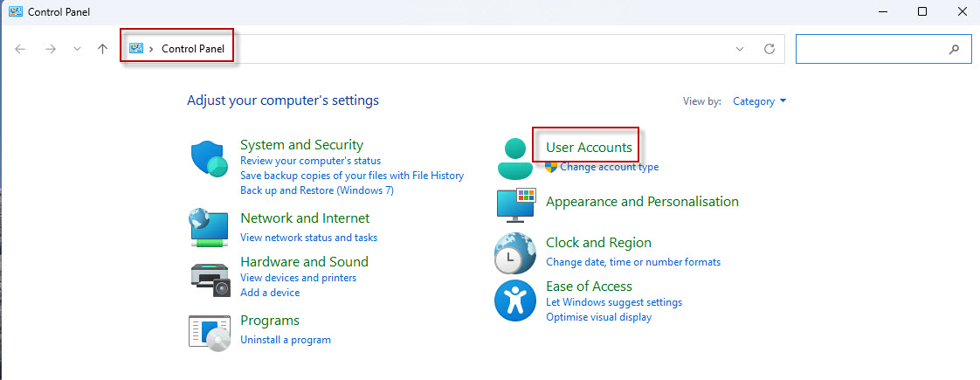Open the User Accounts category
The height and width of the screenshot is (380, 980).
pyautogui.click(x=589, y=148)
